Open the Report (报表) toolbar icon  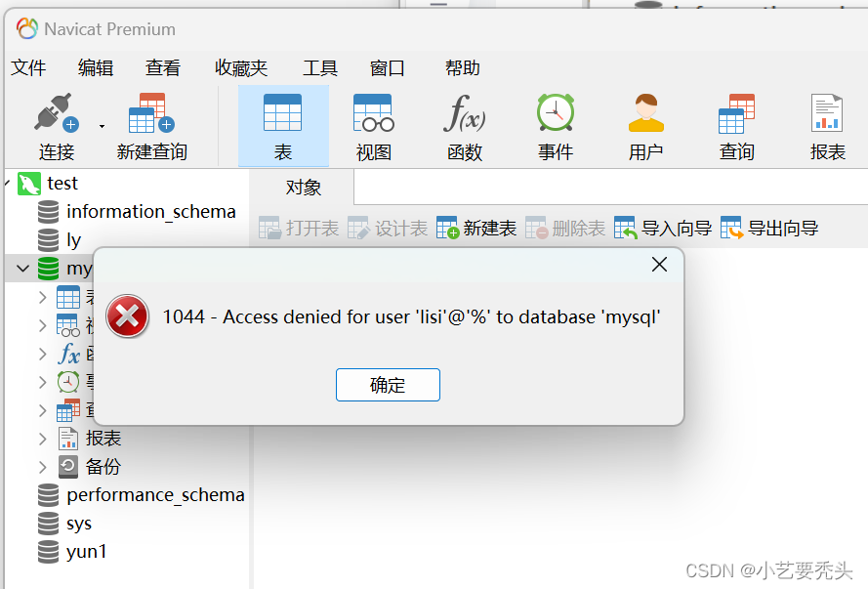[x=827, y=113]
